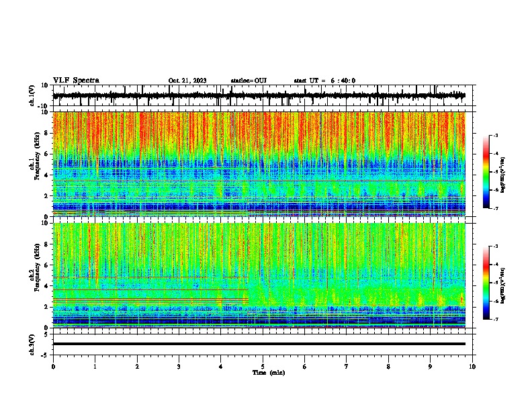Click time axis tick label "8"
Image resolution: width=532 pixels, height=411 pixels.
(388, 367)
